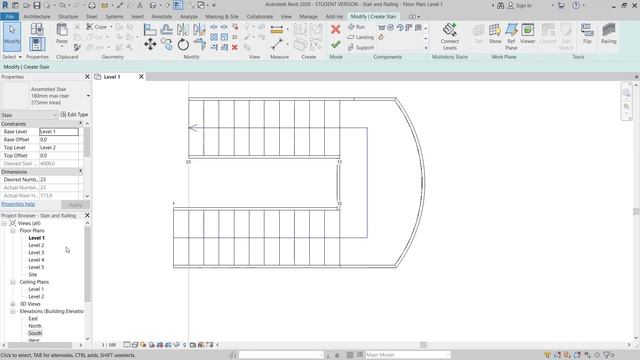Click the Flip stair direction tool
Screen dimensions: 640x360
tap(587, 33)
